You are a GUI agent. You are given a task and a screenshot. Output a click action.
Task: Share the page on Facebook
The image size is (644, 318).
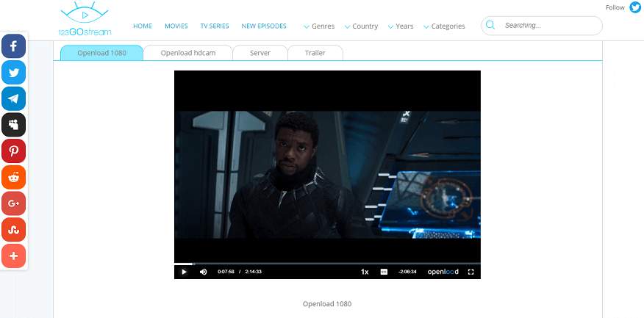(13, 46)
